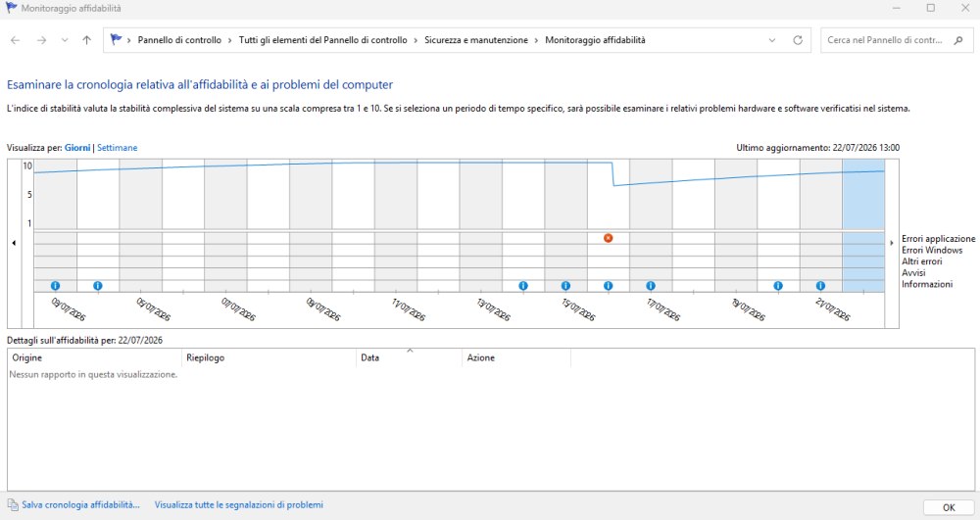Click the forward navigation arrow
980x520 pixels.
41,40
